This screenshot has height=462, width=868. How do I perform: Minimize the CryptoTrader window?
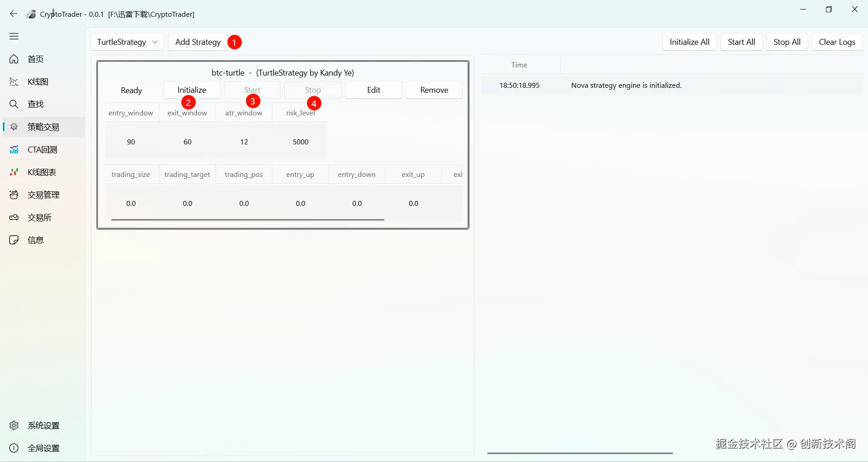tap(803, 10)
